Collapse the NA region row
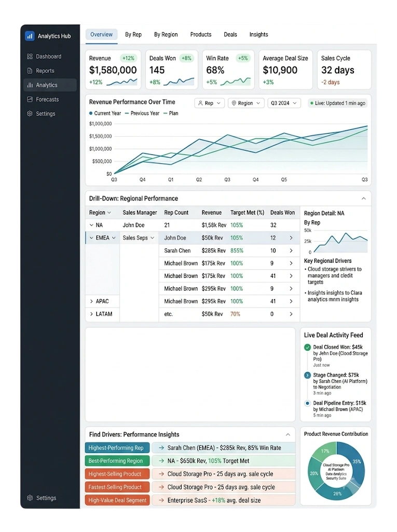The height and width of the screenshot is (532, 397). 91,225
